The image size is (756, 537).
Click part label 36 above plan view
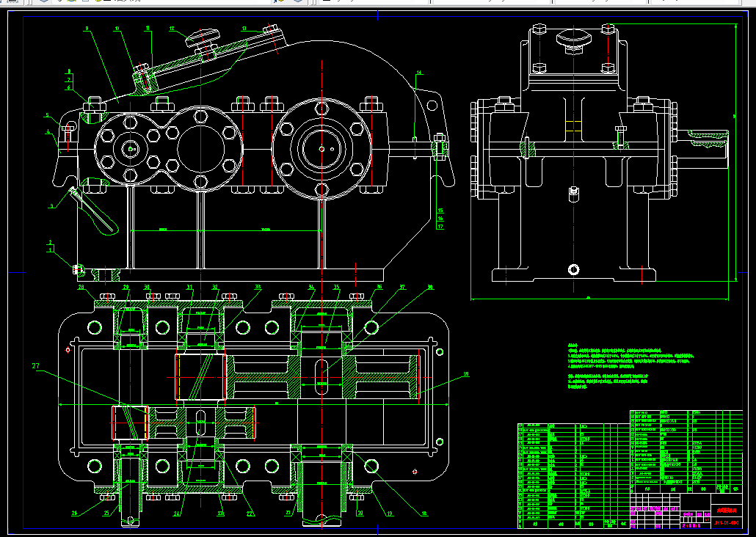[x=379, y=287]
